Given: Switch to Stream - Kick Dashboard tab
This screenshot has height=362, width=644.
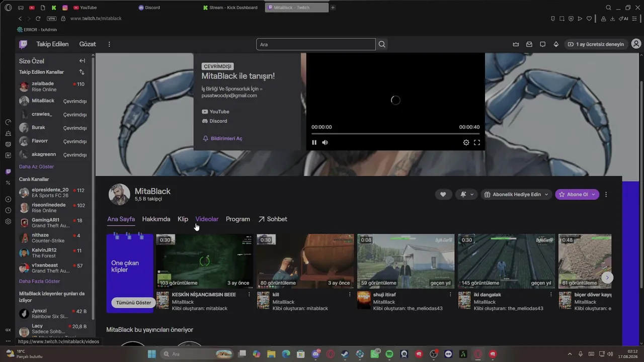Looking at the screenshot, I should coord(231,8).
